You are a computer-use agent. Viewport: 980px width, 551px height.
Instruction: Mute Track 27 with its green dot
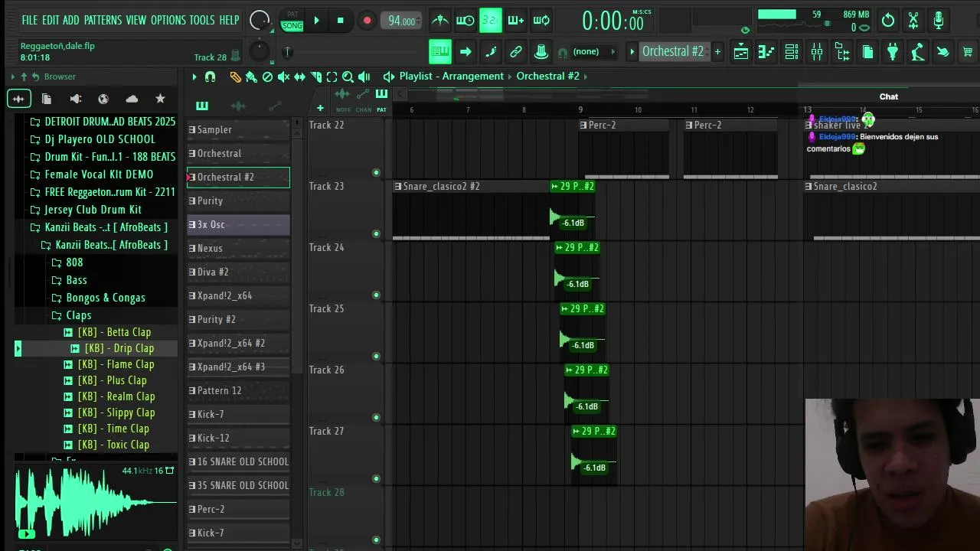click(376, 479)
